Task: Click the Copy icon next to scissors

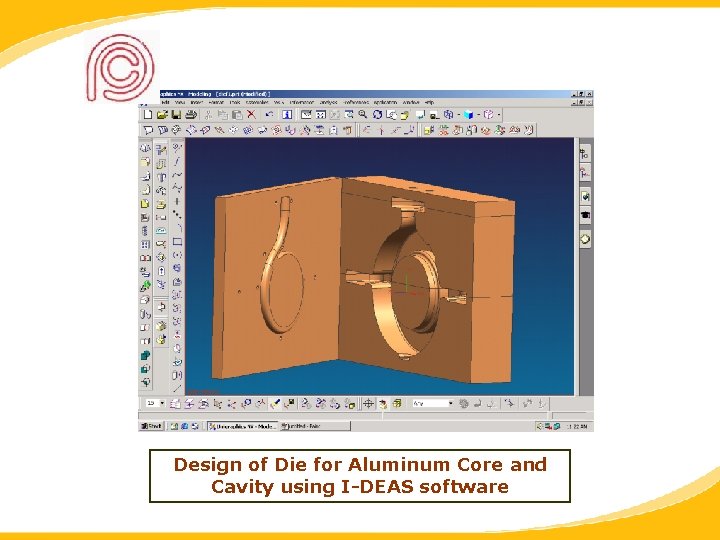Action: coord(223,114)
